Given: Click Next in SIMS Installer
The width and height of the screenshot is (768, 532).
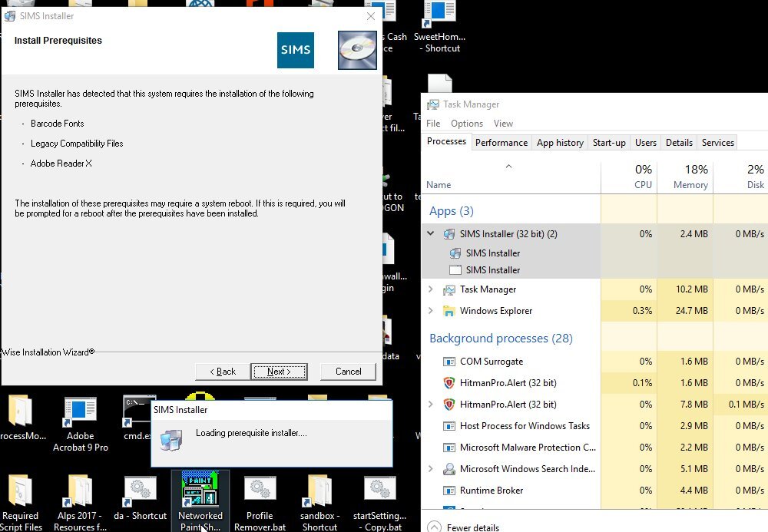Looking at the screenshot, I should (x=279, y=372).
